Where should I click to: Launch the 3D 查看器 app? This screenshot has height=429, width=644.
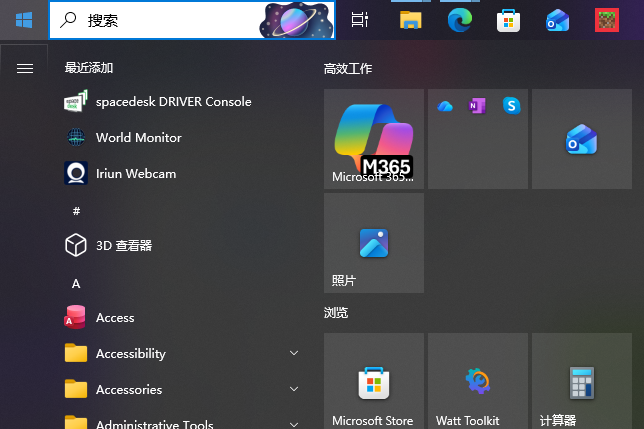pos(123,246)
